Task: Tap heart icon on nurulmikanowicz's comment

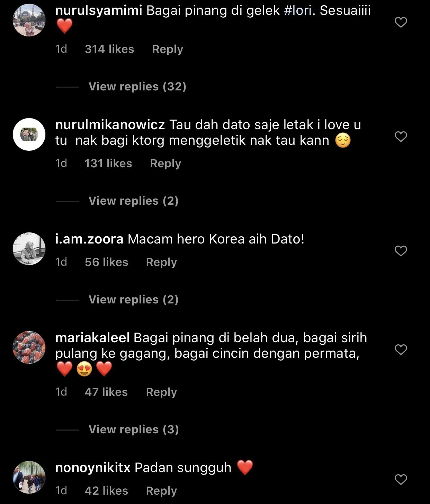Action: 401,136
